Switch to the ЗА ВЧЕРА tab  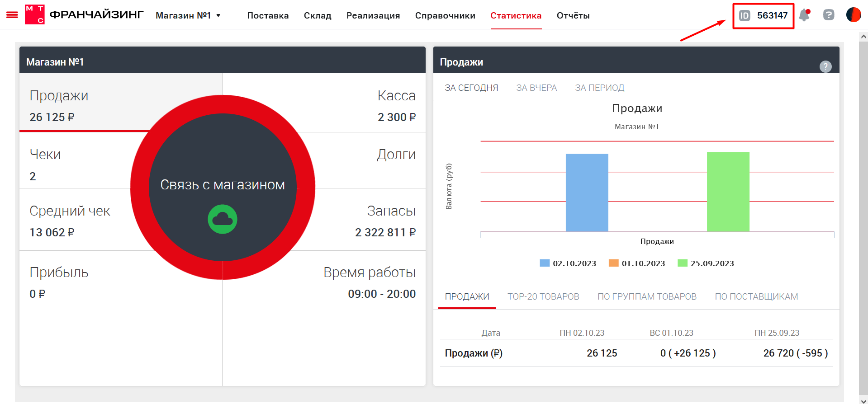point(536,88)
